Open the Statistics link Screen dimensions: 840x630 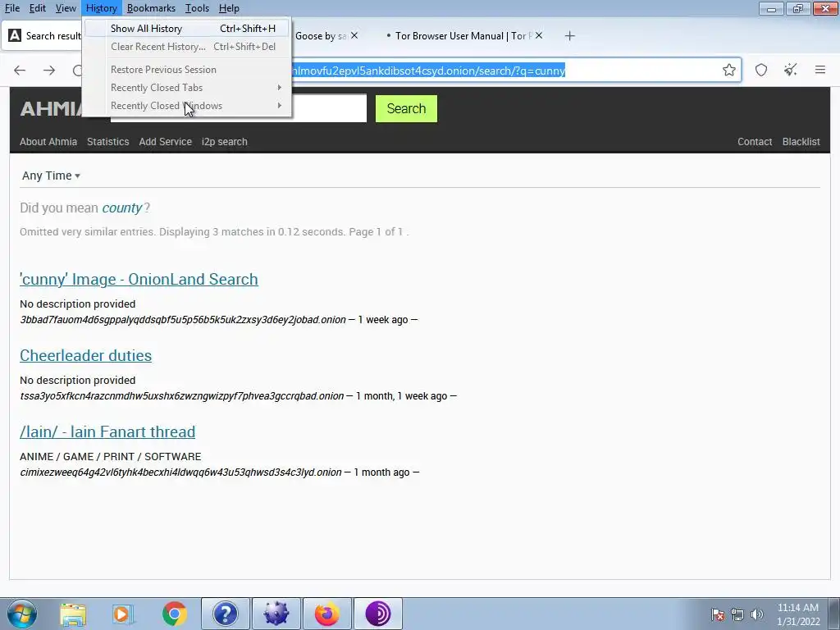(x=107, y=142)
